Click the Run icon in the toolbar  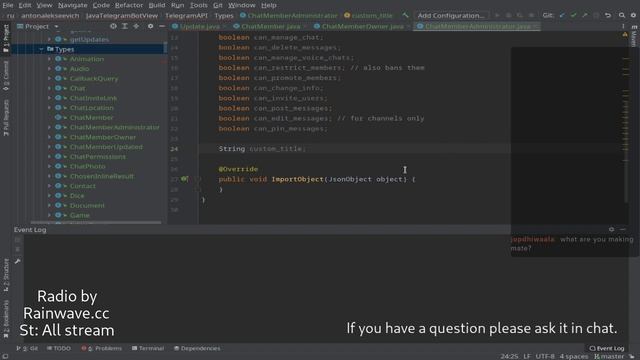click(x=497, y=15)
